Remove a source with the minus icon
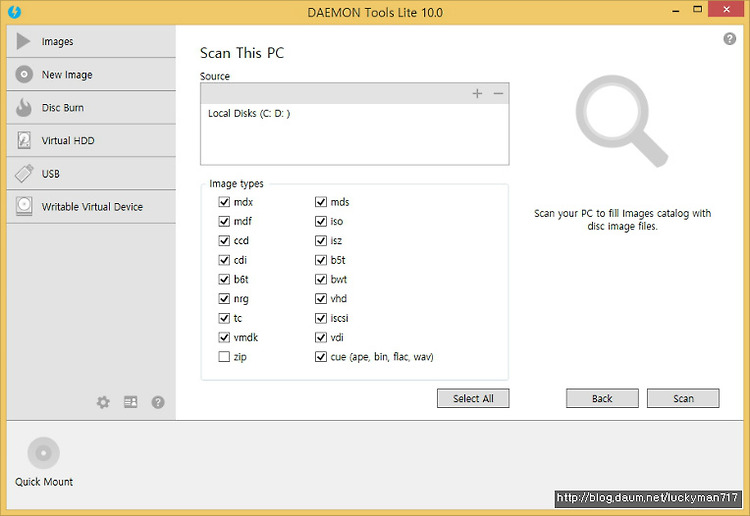This screenshot has width=750, height=516. coord(498,93)
